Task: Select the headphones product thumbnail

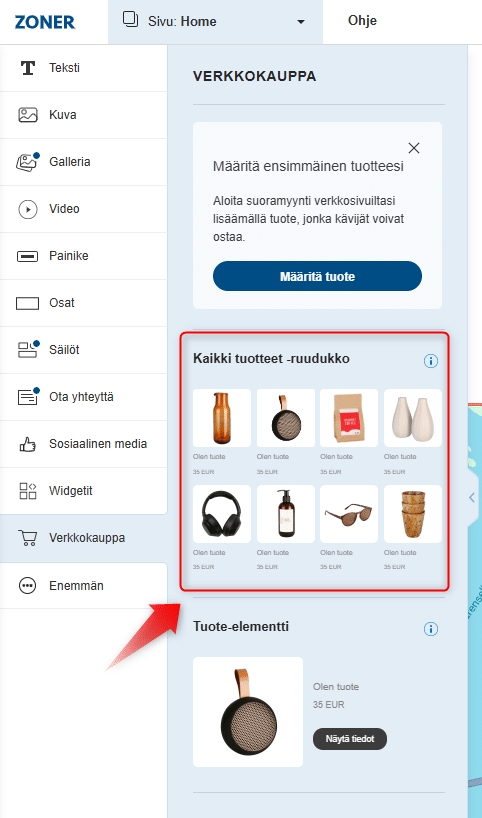Action: tap(222, 514)
